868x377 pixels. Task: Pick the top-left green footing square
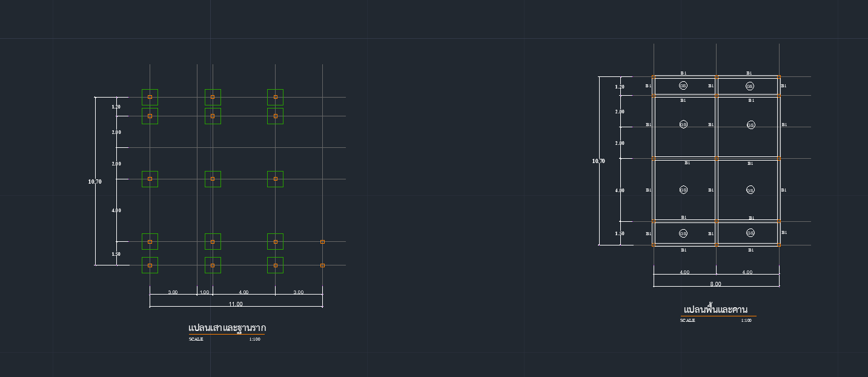[150, 97]
